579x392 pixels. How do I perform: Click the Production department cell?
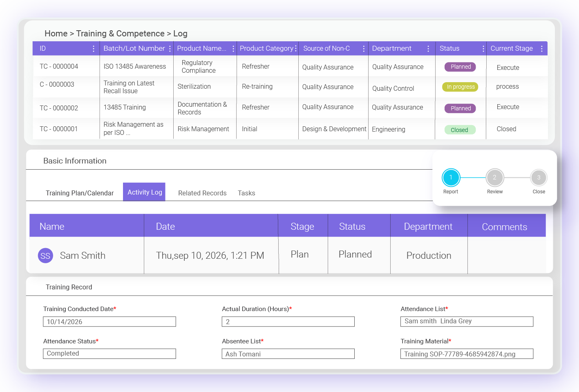coord(429,255)
